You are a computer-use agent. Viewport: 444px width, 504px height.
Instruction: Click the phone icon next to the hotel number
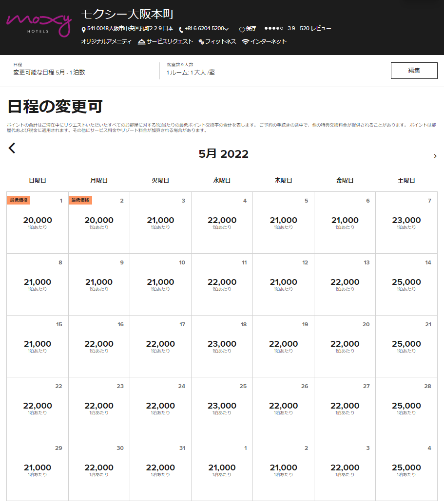click(181, 30)
